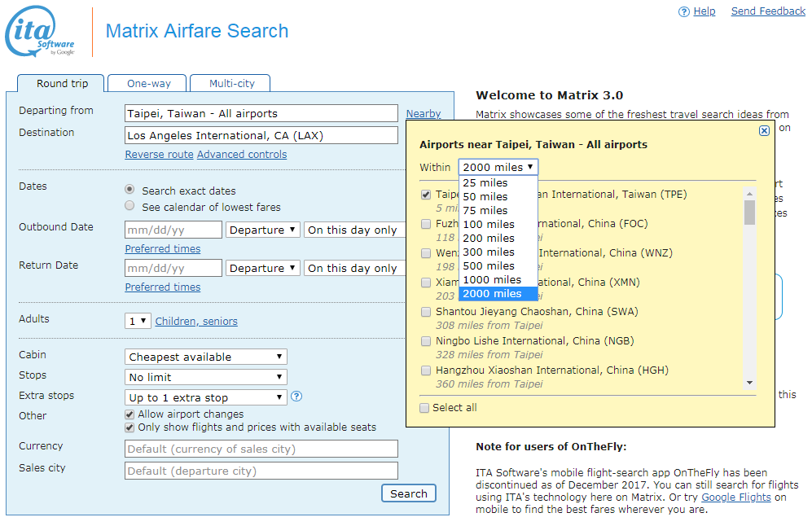Check the Xiamen XMN airport checkbox
Screen dimensions: 812x526
(x=426, y=283)
